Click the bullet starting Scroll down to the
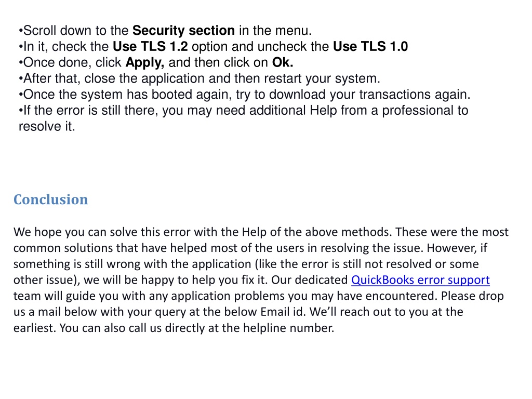Screen dimensions: 532x399 (x=165, y=31)
